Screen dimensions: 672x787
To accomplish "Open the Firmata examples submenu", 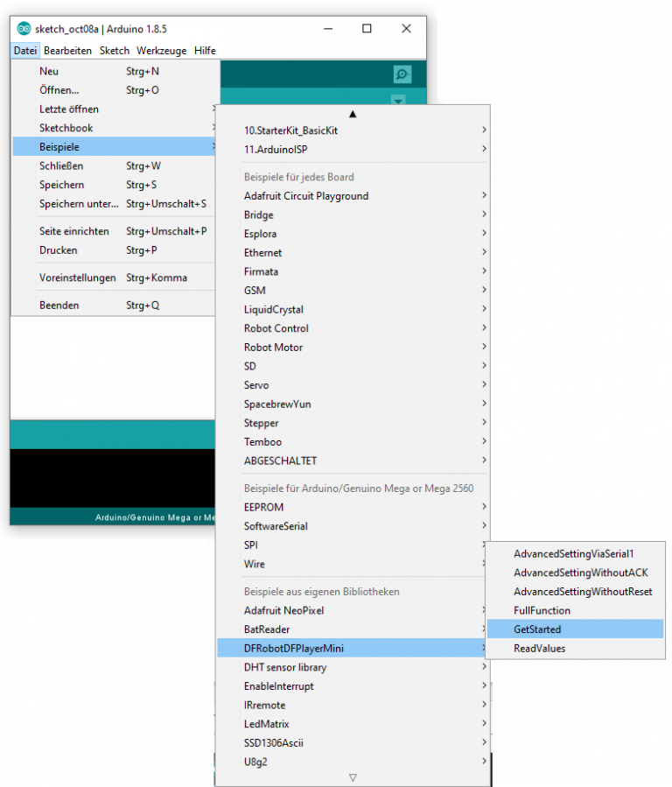I will (x=353, y=271).
